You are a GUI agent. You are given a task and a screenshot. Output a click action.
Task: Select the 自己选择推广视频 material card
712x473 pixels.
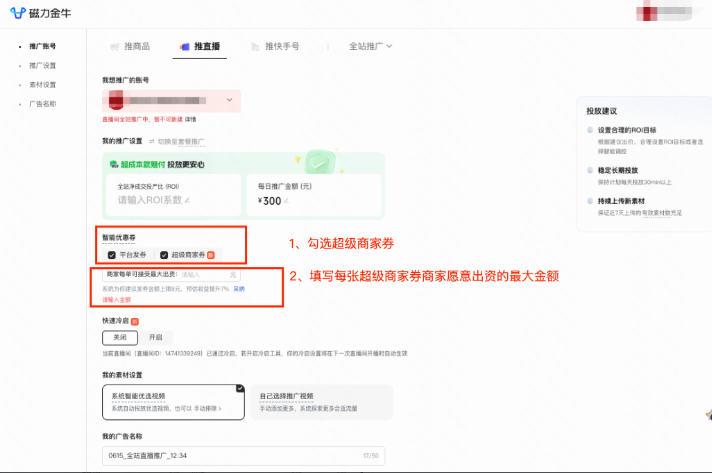[321, 402]
